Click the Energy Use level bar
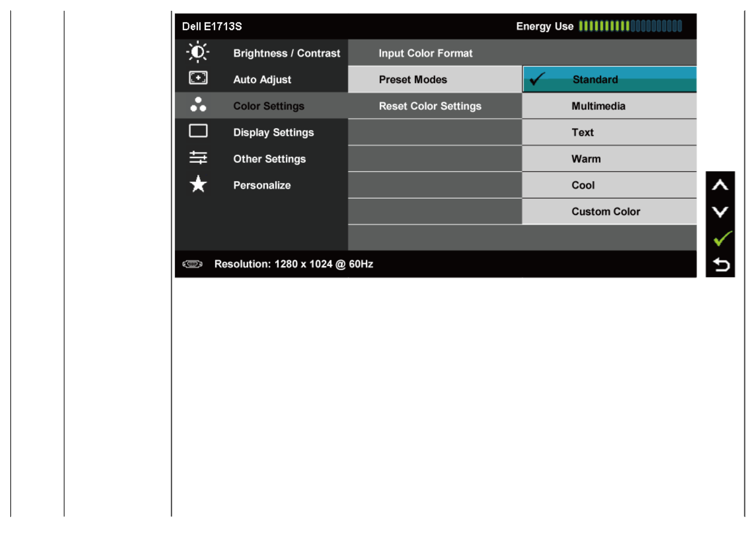This screenshot has height=535, width=756. click(x=630, y=26)
